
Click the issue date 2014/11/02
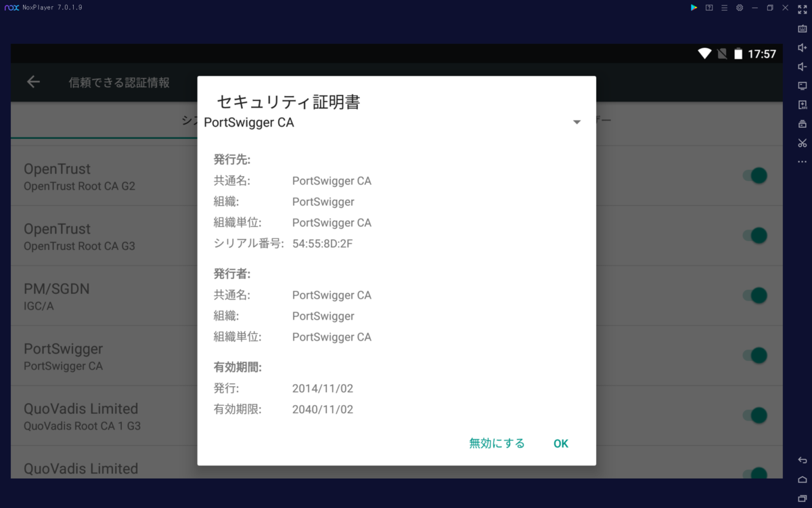pos(323,389)
